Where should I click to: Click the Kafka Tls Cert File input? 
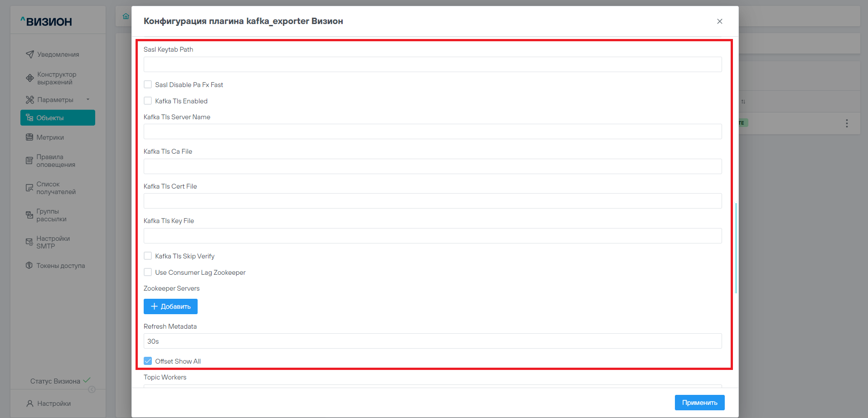[433, 201]
